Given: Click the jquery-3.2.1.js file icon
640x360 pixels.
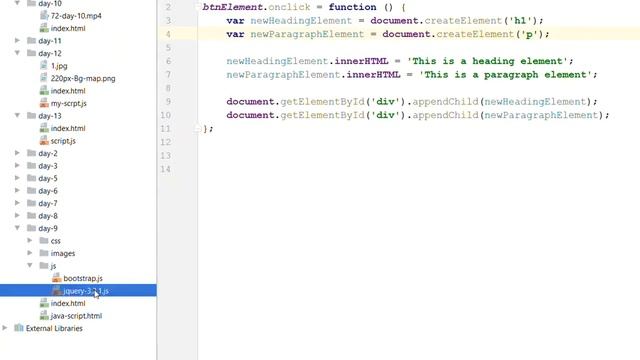Looking at the screenshot, I should point(57,291).
